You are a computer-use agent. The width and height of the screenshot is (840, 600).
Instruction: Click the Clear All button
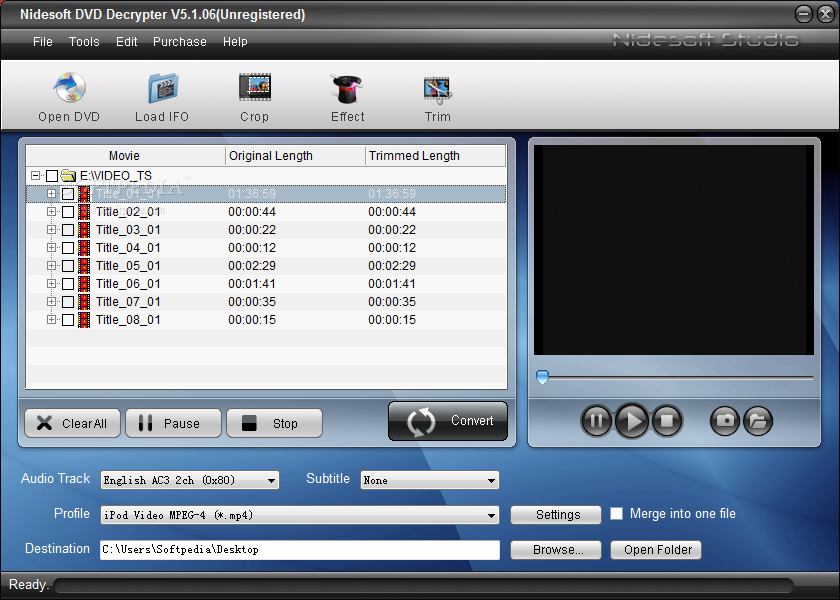[x=73, y=423]
